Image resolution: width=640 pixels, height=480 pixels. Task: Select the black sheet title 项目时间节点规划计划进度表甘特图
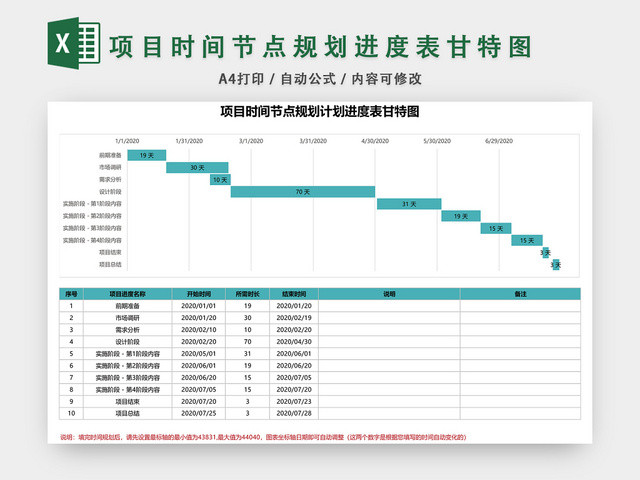[x=320, y=111]
